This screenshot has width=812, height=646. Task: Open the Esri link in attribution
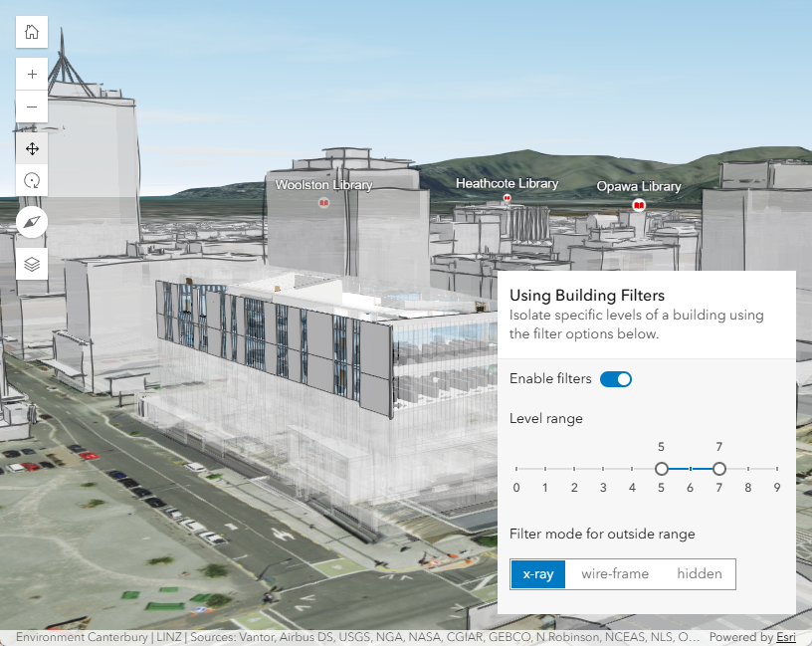(x=786, y=637)
